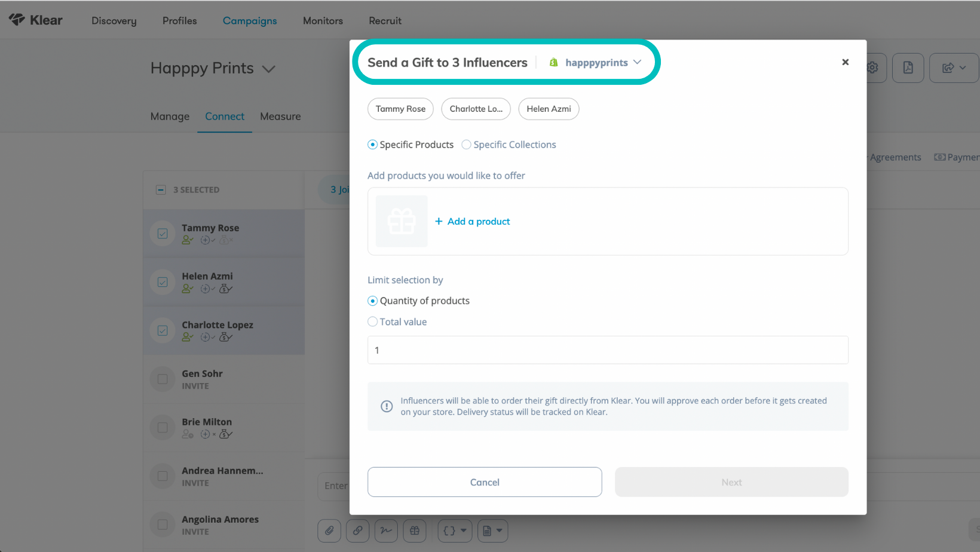Screen dimensions: 980x552
Task: Select the Specific Products radio option
Action: [372, 145]
